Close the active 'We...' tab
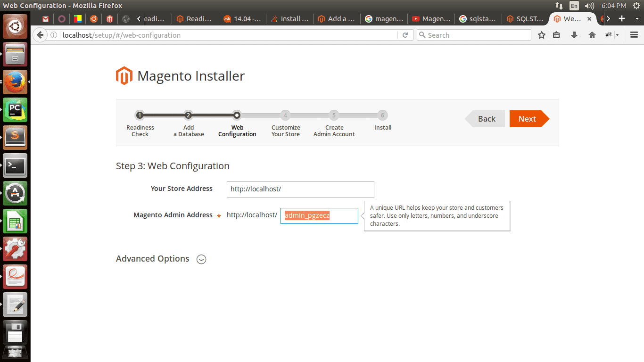 click(589, 19)
